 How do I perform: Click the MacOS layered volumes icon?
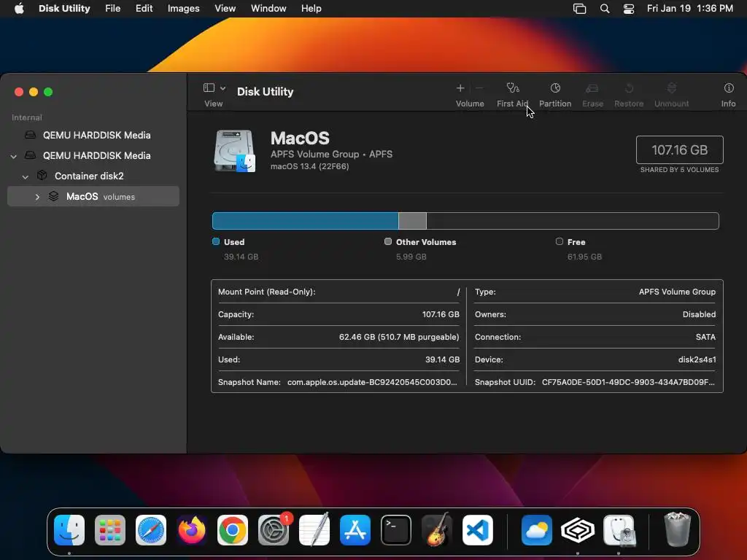click(x=53, y=196)
